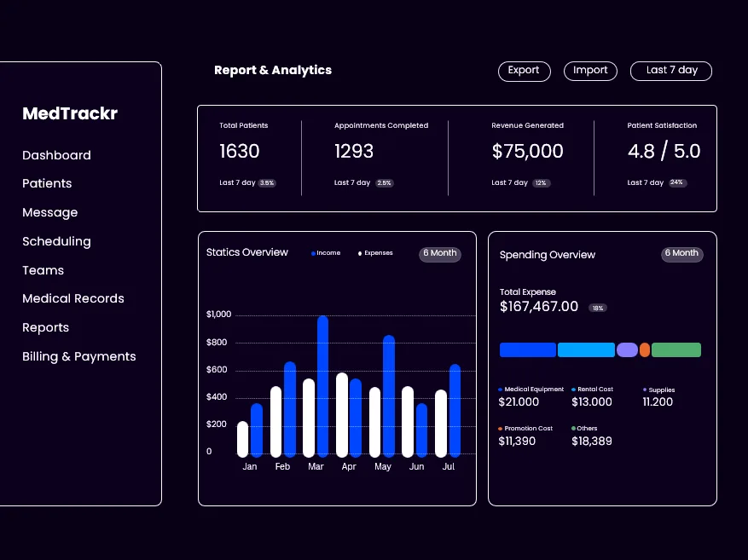748x560 pixels.
Task: Open the Last 7 day dropdown
Action: [671, 71]
